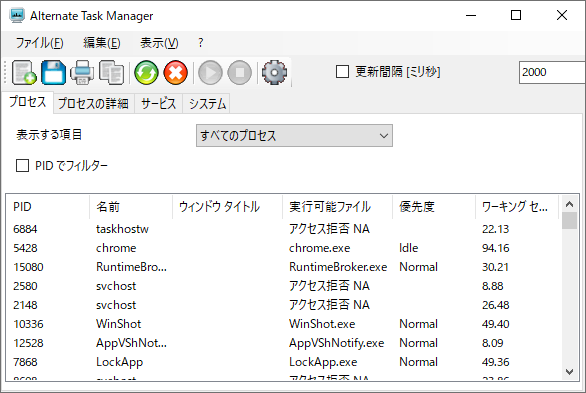
Task: Open the 編集(E) menu
Action: pyautogui.click(x=102, y=43)
